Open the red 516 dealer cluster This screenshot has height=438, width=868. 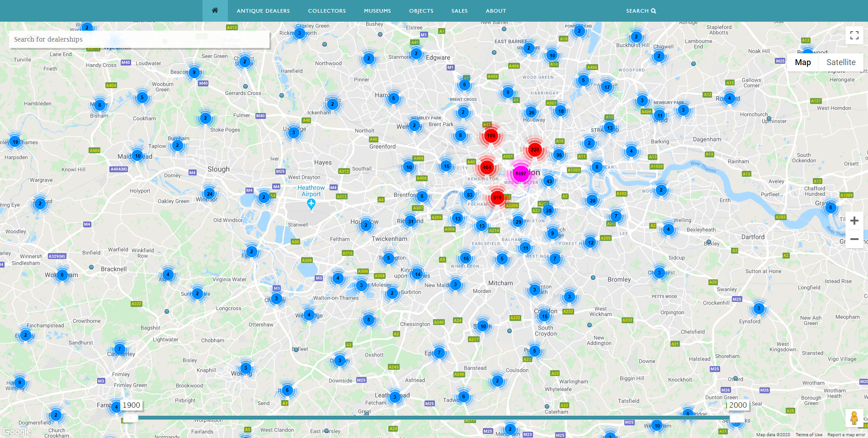(497, 198)
